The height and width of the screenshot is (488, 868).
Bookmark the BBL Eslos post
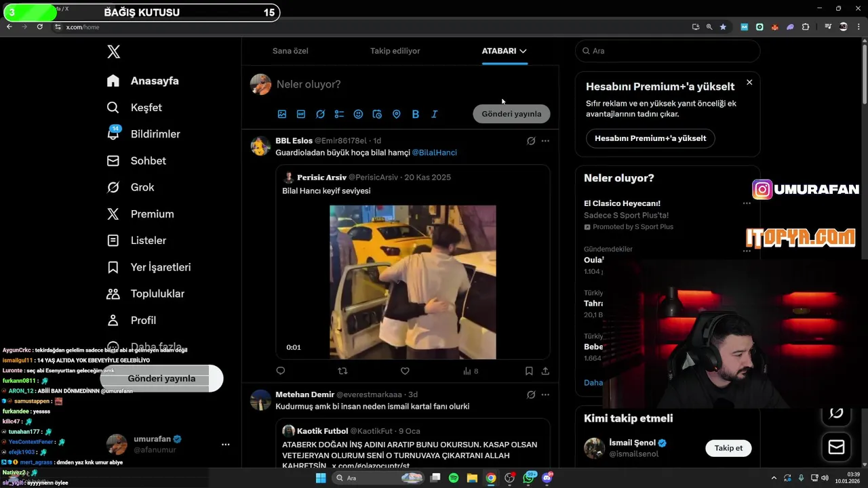click(529, 371)
